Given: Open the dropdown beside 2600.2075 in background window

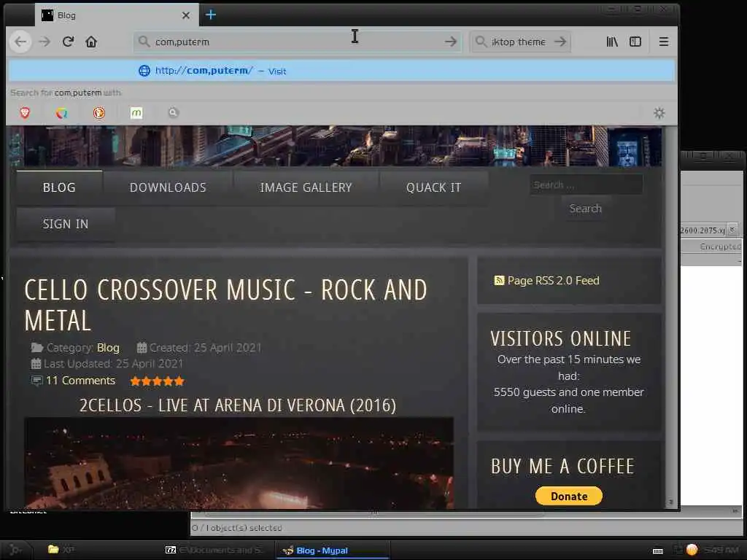Looking at the screenshot, I should 732,230.
